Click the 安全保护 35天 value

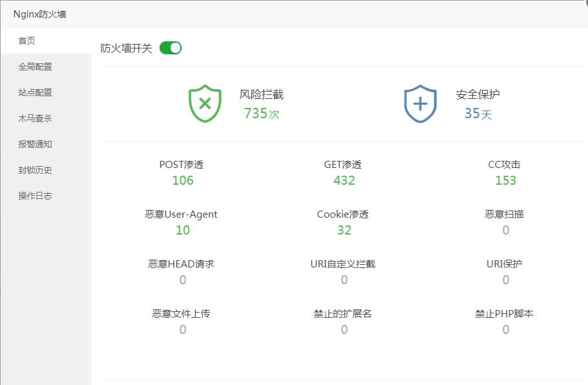pyautogui.click(x=478, y=113)
